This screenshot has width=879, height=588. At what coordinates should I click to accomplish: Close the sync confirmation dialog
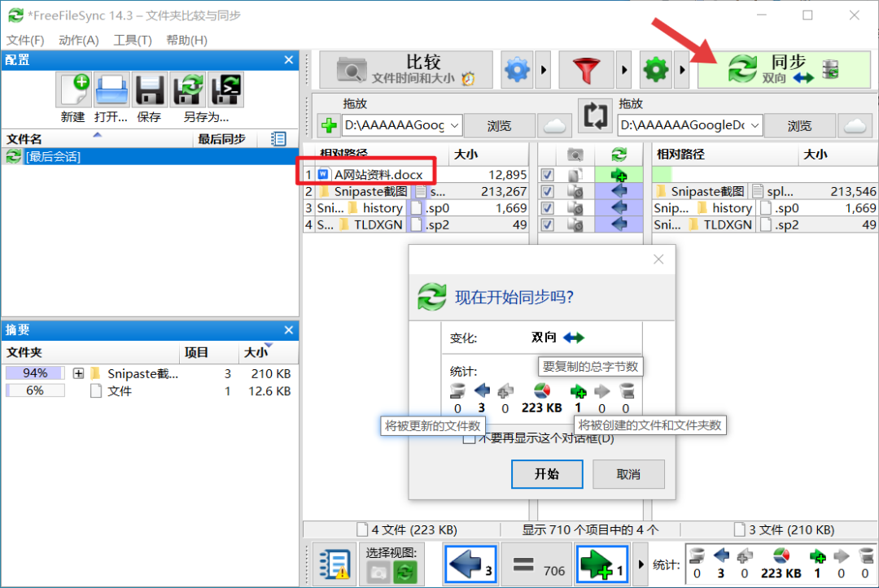coord(658,259)
